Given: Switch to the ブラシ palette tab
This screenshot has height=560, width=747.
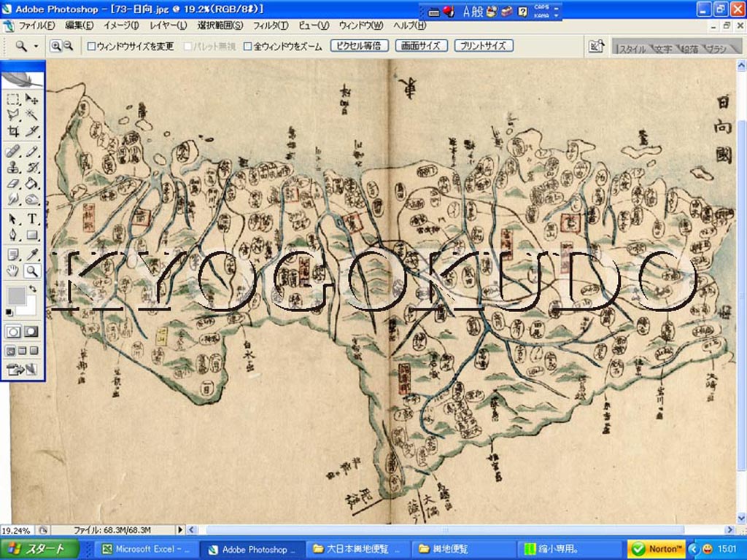Looking at the screenshot, I should 716,49.
